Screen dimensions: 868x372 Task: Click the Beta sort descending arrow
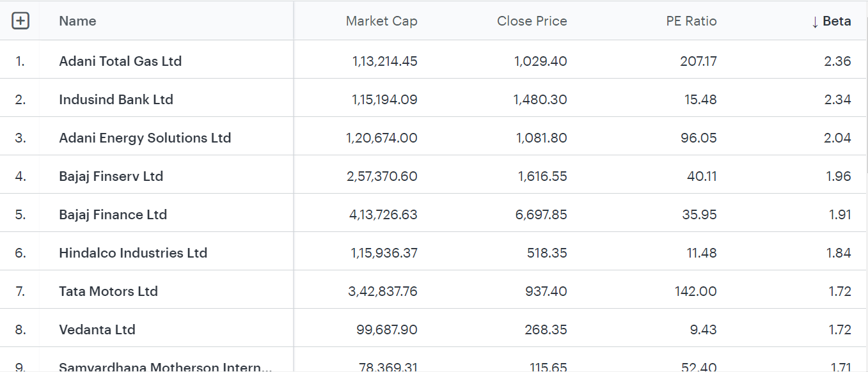tap(815, 22)
